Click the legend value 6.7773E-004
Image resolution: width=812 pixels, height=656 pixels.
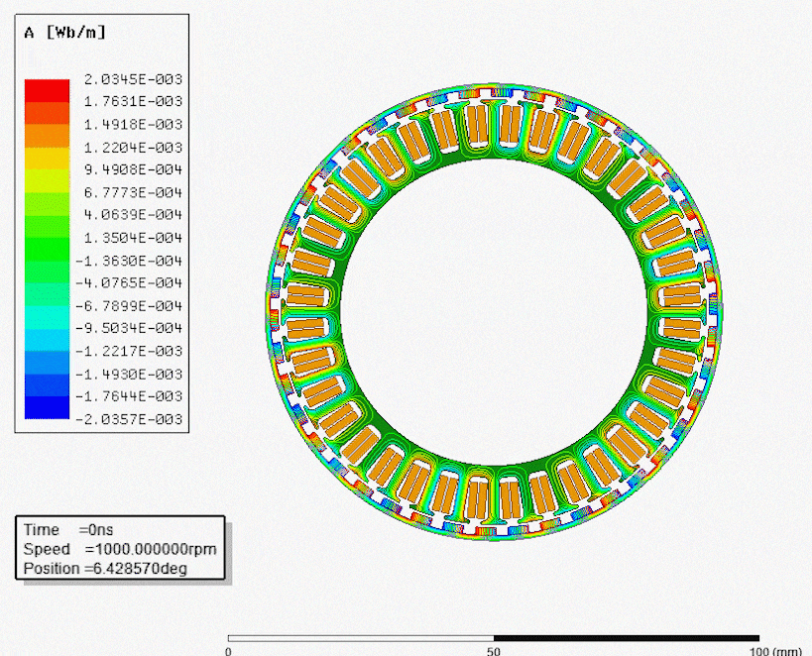coord(133,192)
